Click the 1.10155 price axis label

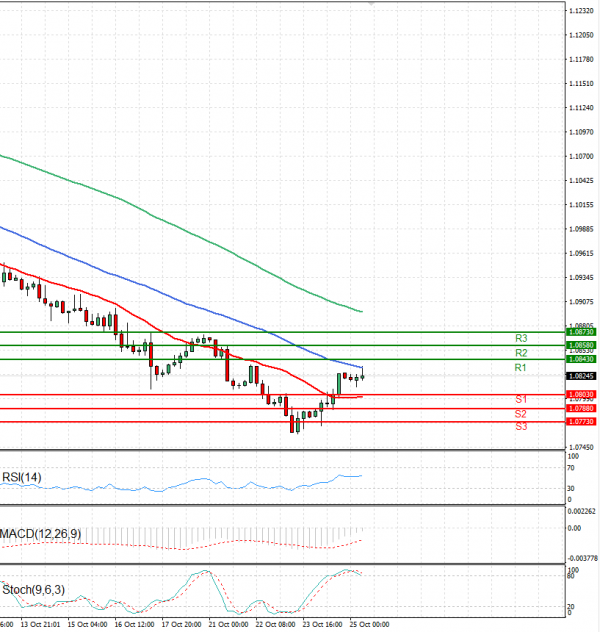tap(581, 205)
